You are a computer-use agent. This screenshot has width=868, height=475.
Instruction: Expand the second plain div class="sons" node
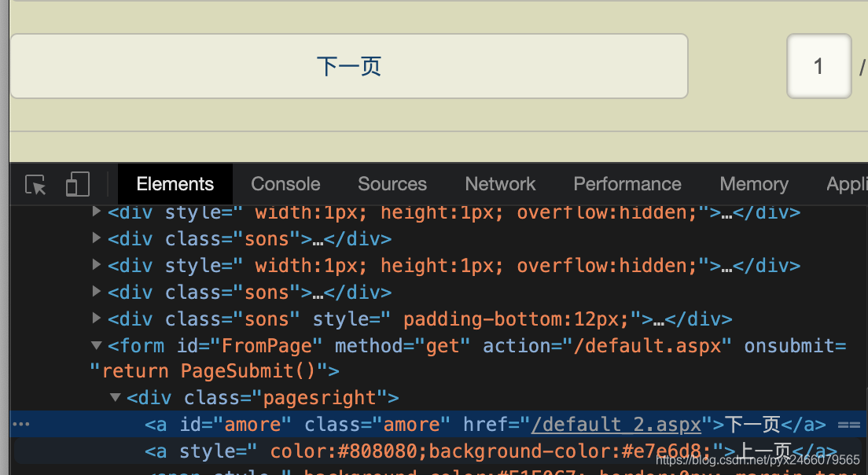point(97,291)
